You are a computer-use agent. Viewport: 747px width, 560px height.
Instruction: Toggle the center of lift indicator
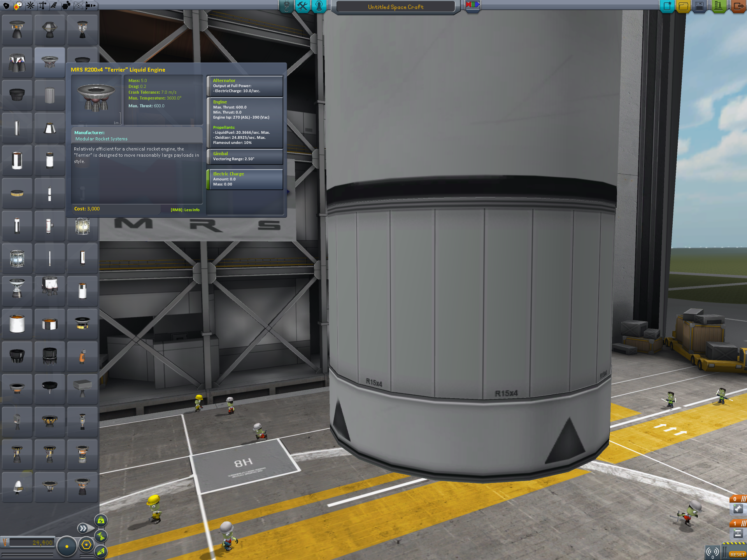[101, 551]
